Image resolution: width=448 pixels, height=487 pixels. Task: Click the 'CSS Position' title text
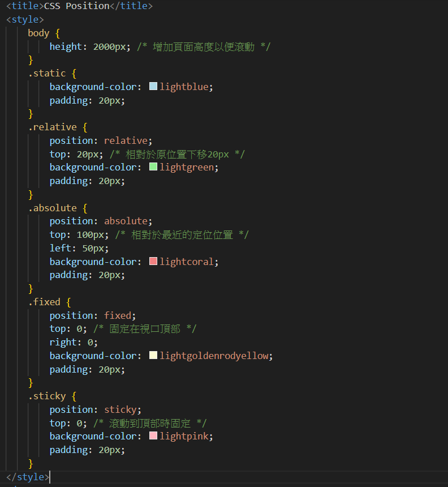pyautogui.click(x=76, y=6)
